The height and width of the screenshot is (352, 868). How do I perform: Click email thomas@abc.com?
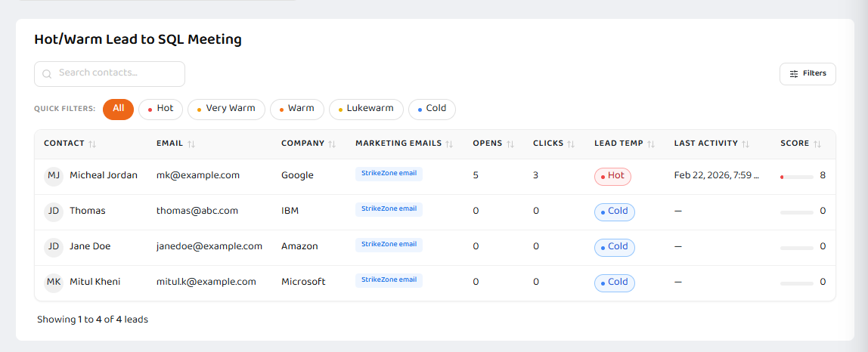[x=197, y=211]
